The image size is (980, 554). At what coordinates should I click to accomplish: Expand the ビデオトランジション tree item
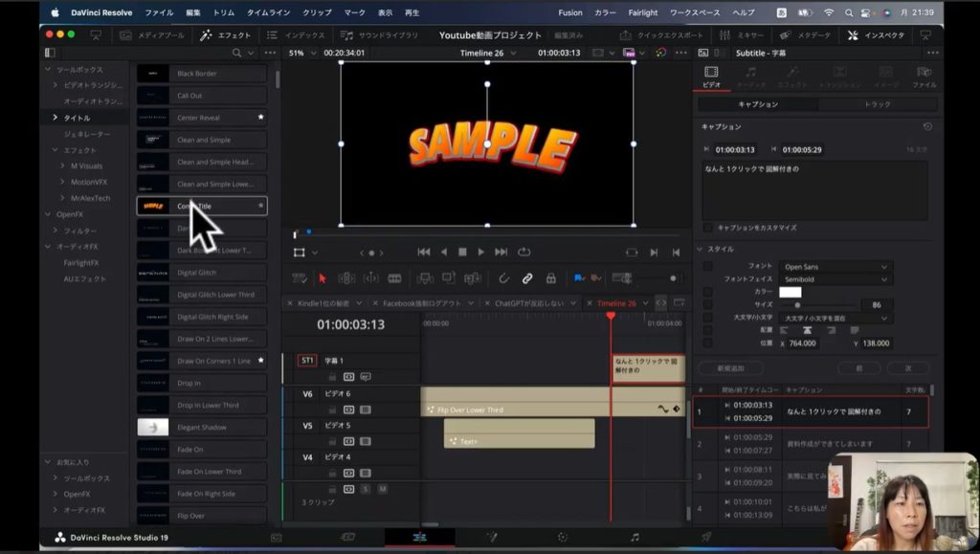[x=56, y=85]
